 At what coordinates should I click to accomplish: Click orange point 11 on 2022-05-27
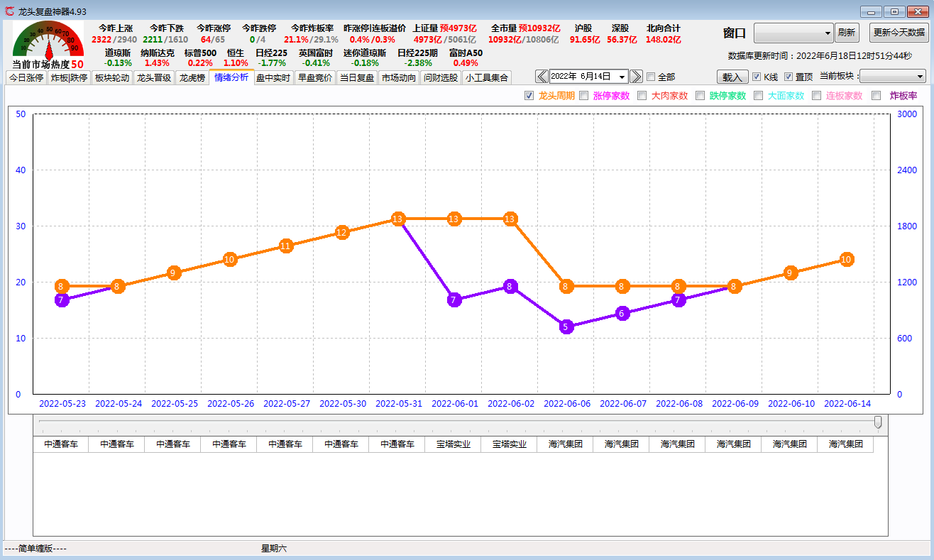[286, 246]
